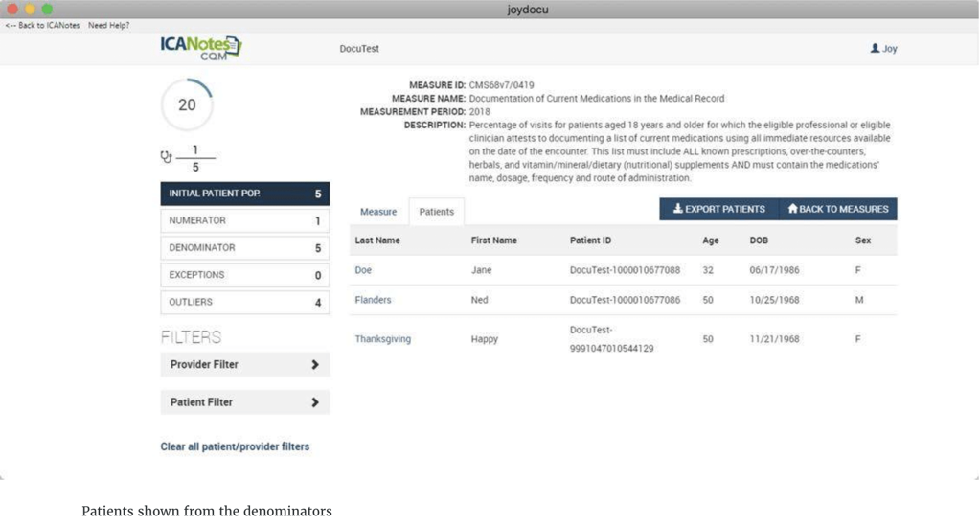The width and height of the screenshot is (980, 526).
Task: Select the Patients tab
Action: tap(436, 212)
